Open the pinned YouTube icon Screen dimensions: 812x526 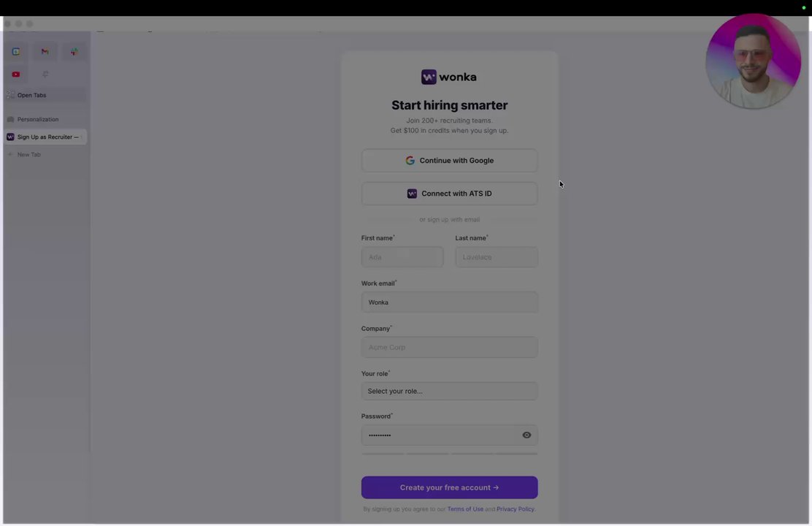[16, 74]
